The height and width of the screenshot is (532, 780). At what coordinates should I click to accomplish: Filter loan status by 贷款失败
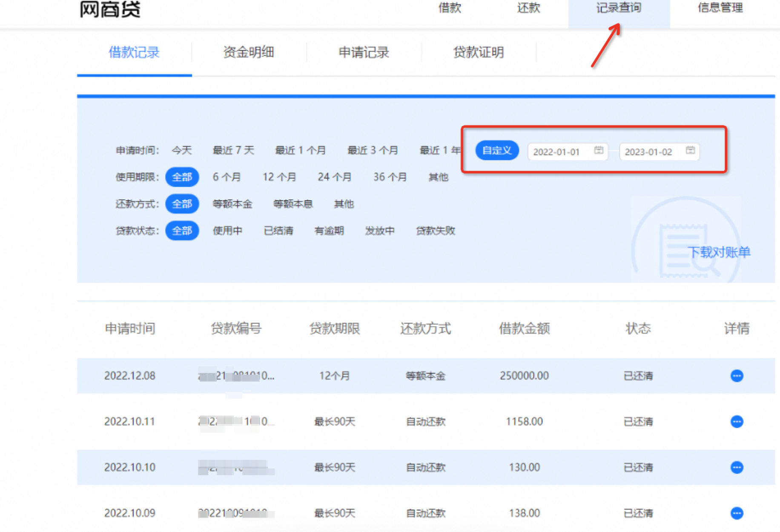[x=435, y=231]
